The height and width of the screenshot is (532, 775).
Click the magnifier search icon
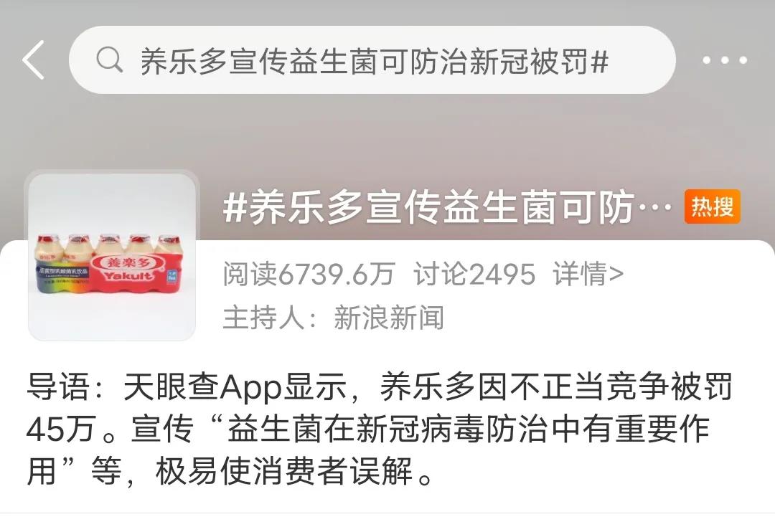(x=109, y=60)
